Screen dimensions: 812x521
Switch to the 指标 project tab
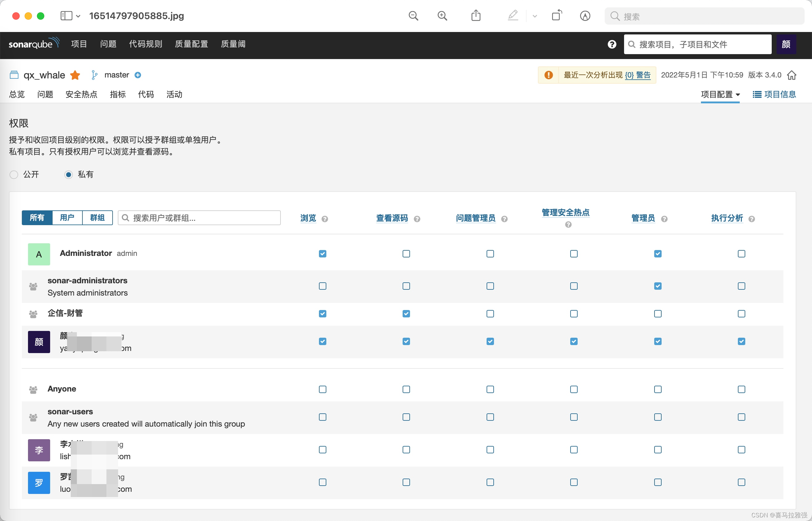pyautogui.click(x=117, y=94)
